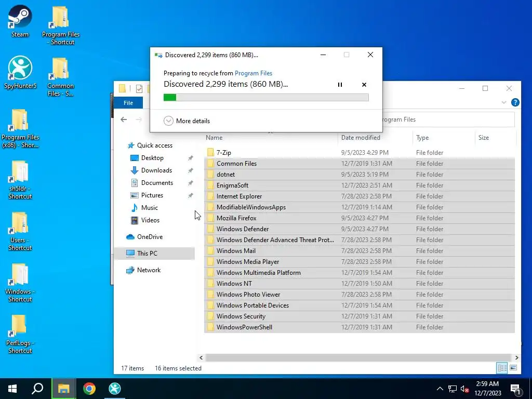Select Program Files - Shortcut desktop icon
532x399 pixels.
pyautogui.click(x=61, y=25)
